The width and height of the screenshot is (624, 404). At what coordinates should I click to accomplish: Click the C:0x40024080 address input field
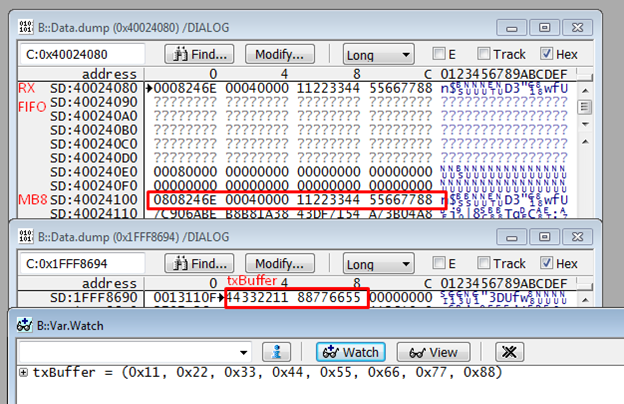click(x=82, y=54)
